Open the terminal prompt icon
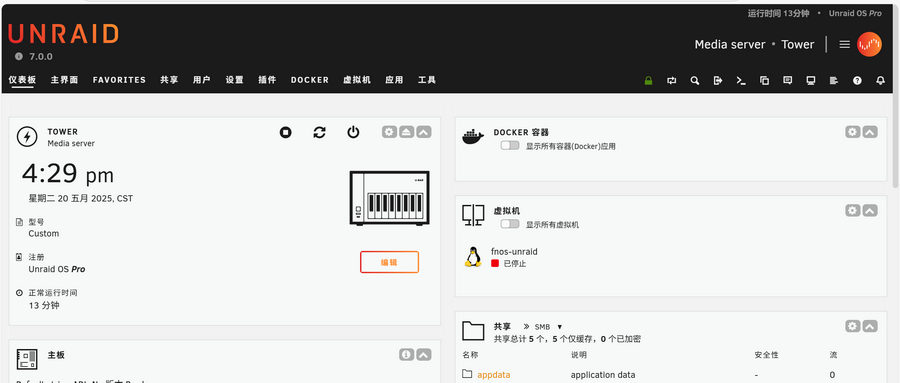Image resolution: width=900 pixels, height=383 pixels. click(741, 80)
